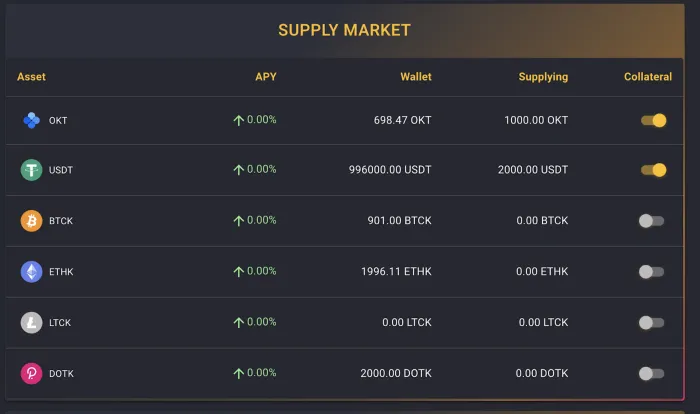Enable BTCK as collateral
Screen dimensions: 700x414
click(651, 221)
